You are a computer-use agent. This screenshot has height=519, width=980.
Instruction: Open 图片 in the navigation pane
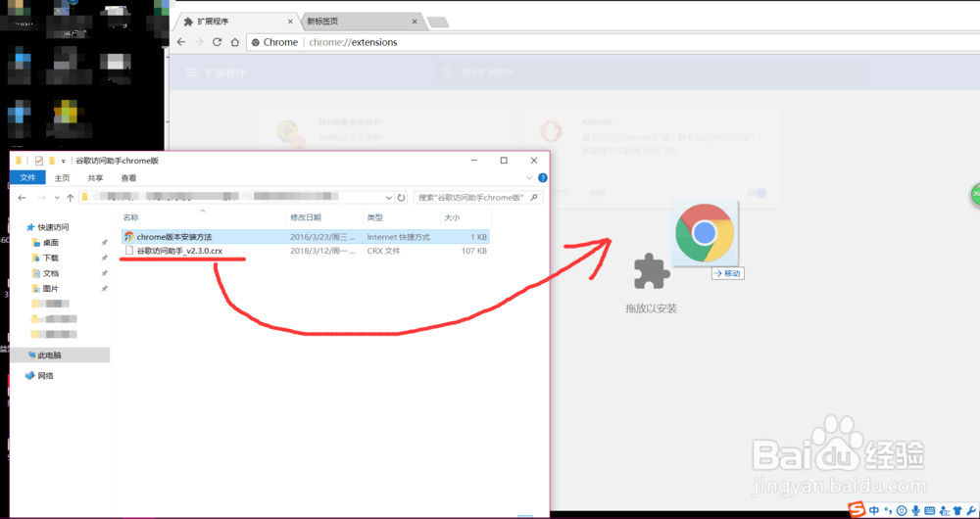click(x=51, y=289)
